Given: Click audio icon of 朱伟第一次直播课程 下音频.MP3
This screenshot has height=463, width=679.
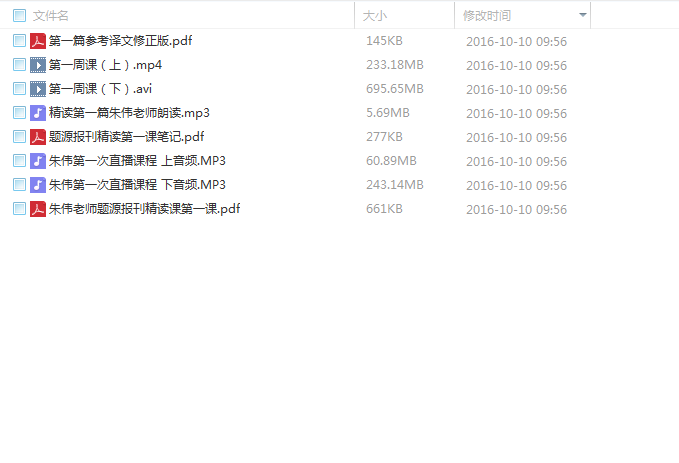Looking at the screenshot, I should coord(38,185).
